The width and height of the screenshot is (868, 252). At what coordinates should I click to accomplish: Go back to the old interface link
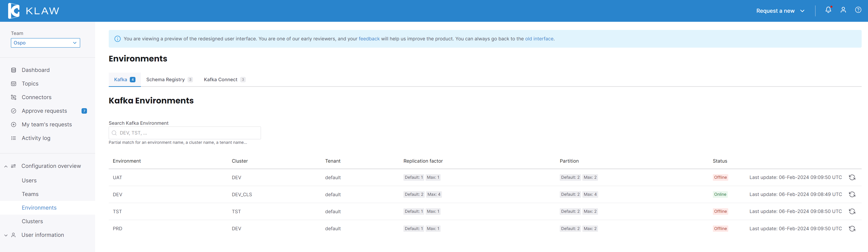click(539, 39)
